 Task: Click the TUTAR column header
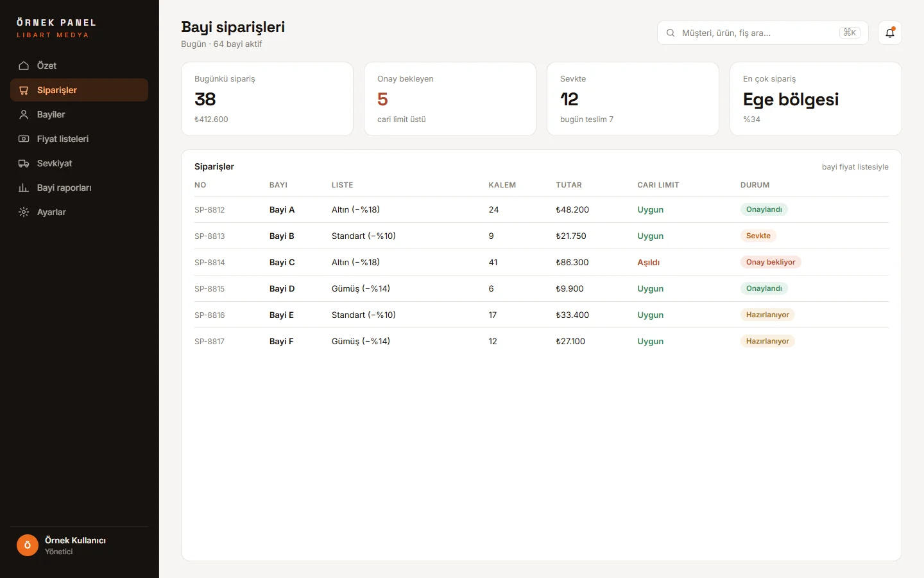click(569, 185)
